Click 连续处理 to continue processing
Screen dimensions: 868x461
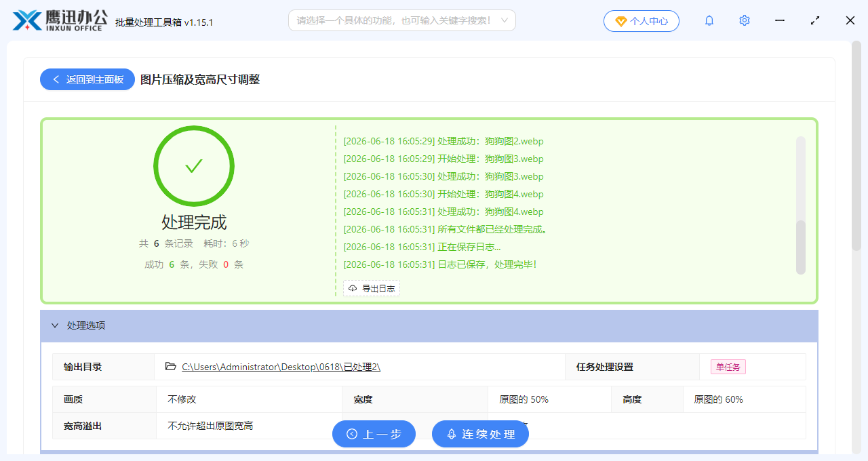pos(480,434)
